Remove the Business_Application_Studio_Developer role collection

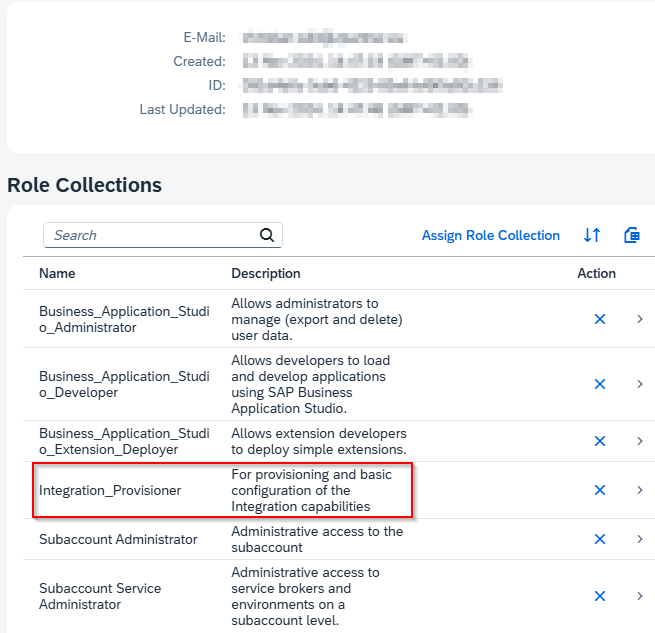coord(600,384)
